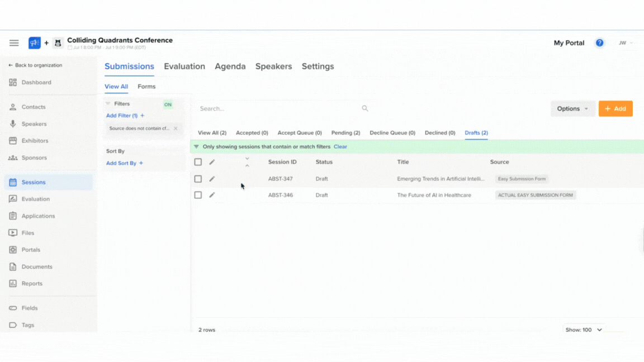The height and width of the screenshot is (362, 644).
Task: Select the ABST-346 row checkbox
Action: pos(198,196)
